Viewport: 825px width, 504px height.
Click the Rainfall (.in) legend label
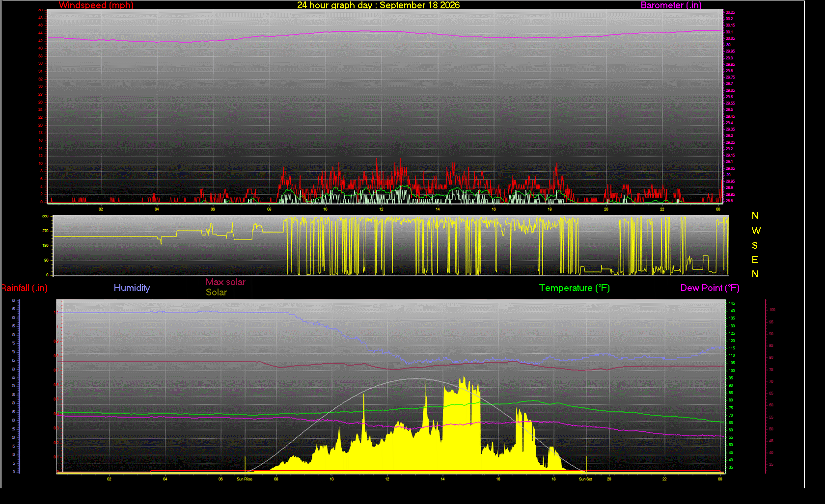pyautogui.click(x=24, y=288)
